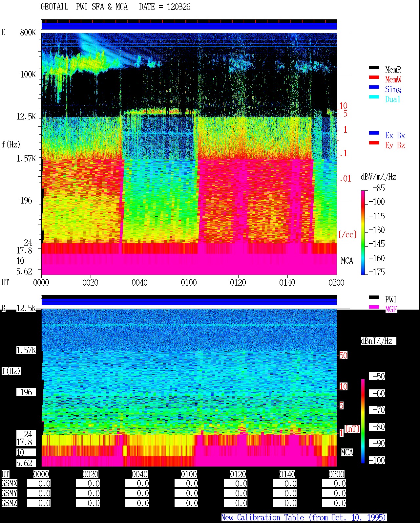
Task: Select the MemW legend label
Action: [393, 79]
